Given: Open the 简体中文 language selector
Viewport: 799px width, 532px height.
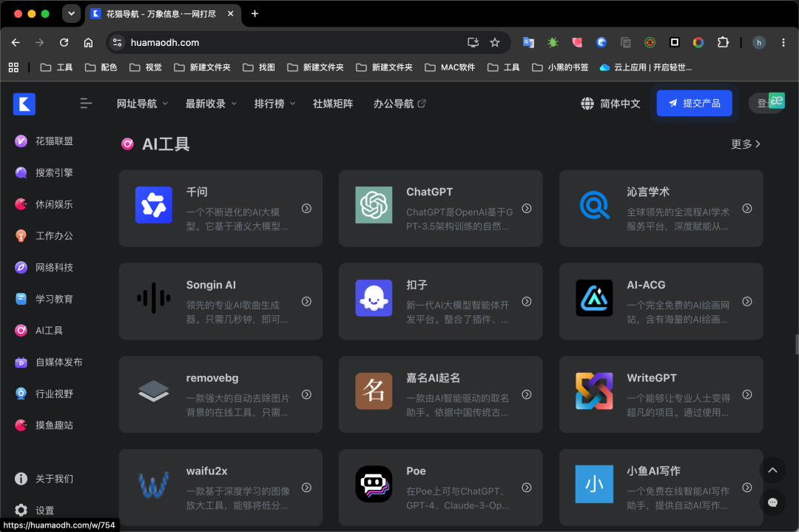Looking at the screenshot, I should pos(610,104).
